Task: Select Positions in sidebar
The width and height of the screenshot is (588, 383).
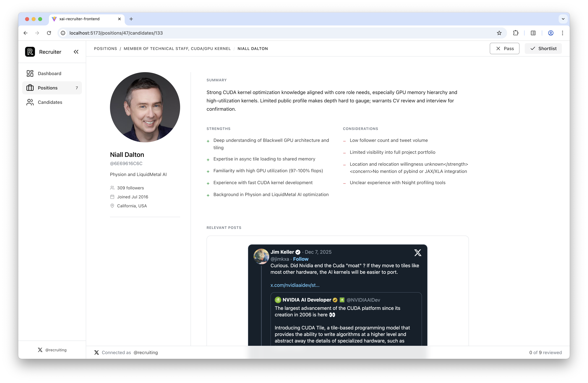Action: point(48,88)
